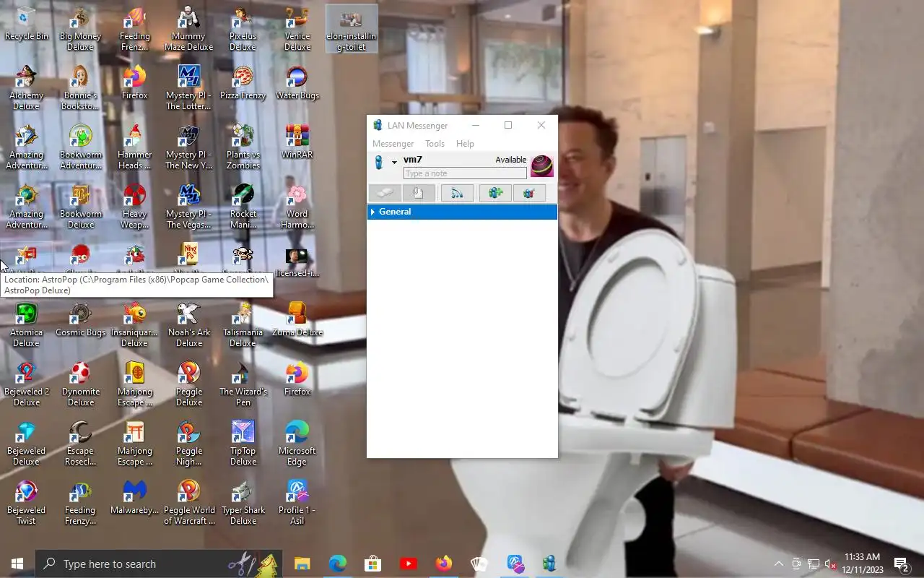Screen dimensions: 924x578
Task: Click the taskbar 'Type here to search' box
Action: [x=159, y=564]
